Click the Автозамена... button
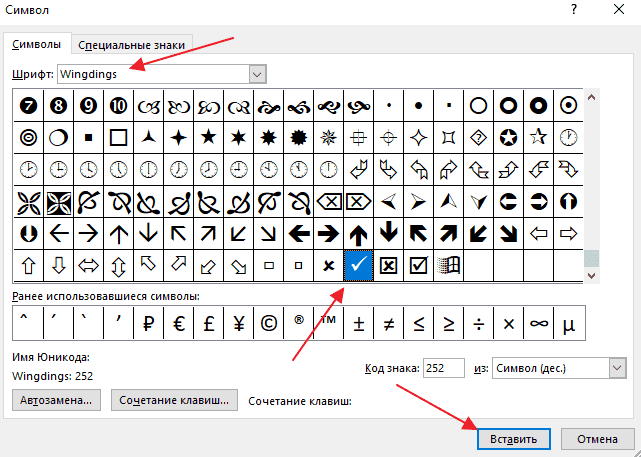Image resolution: width=641 pixels, height=457 pixels. [58, 400]
